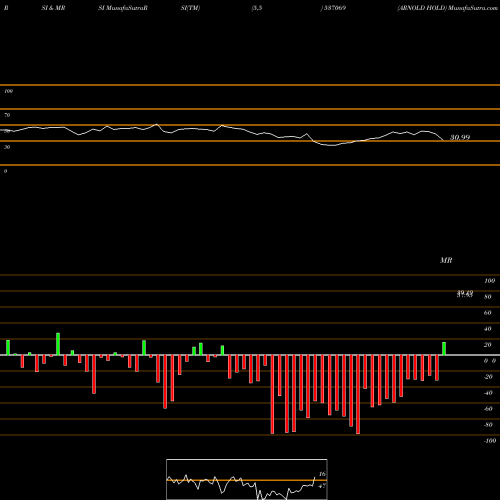This screenshot has height=500, width=500.
Task: Click the '537069' code in header
Action: (x=334, y=8)
